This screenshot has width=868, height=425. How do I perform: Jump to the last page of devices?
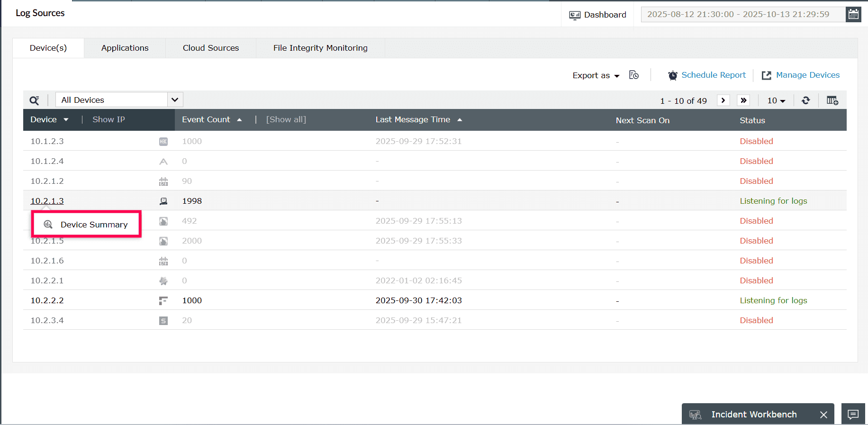[743, 100]
